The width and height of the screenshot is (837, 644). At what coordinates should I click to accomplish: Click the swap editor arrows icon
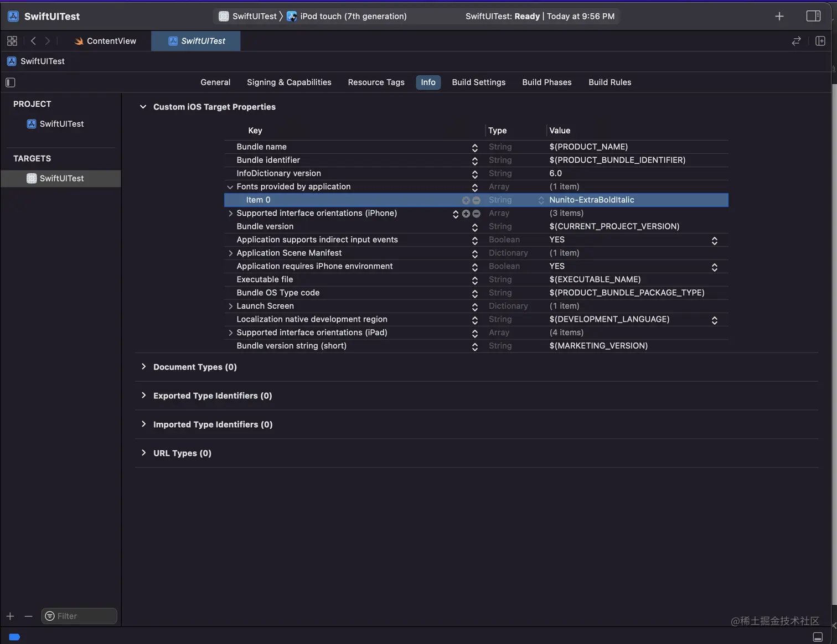[796, 41]
